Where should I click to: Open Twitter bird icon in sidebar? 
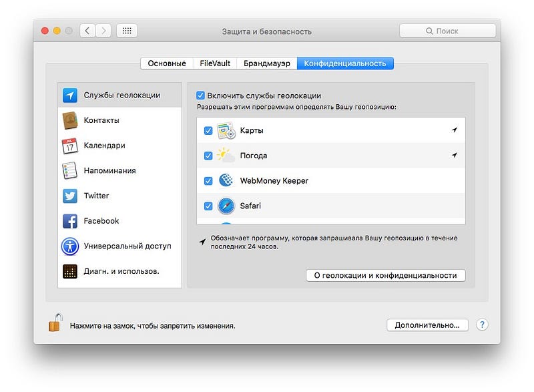70,196
